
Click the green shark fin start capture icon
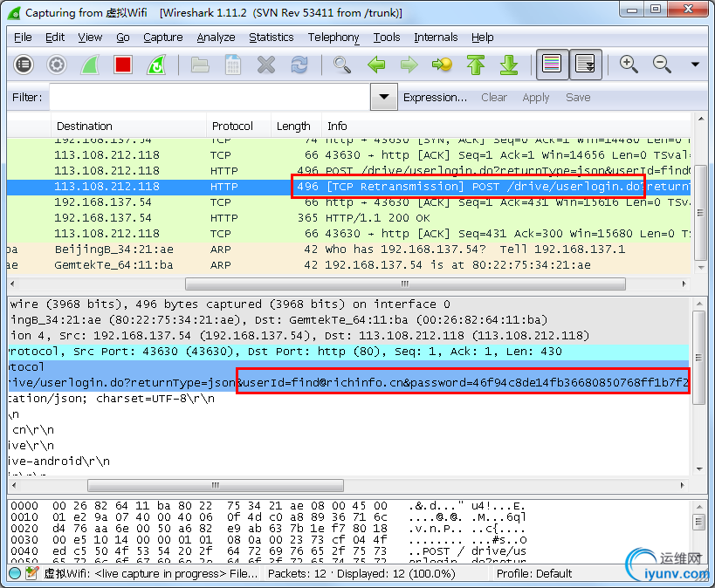90,65
